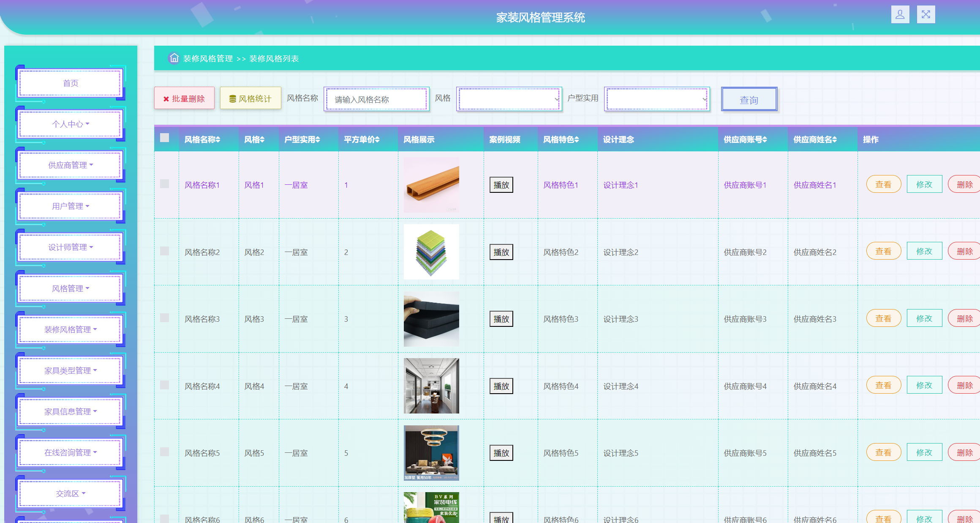Sort by 风格名称 column arrows
The height and width of the screenshot is (523, 980).
click(218, 139)
